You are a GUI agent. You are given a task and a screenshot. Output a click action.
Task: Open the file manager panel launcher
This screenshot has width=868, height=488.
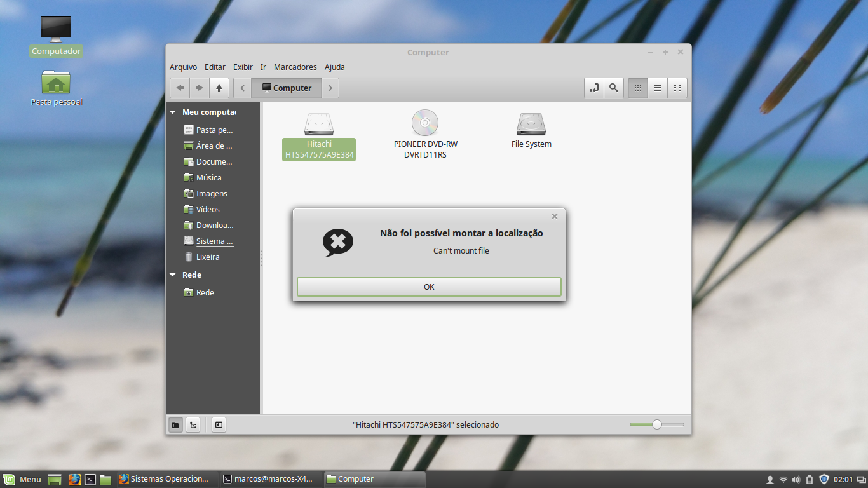[x=105, y=479]
